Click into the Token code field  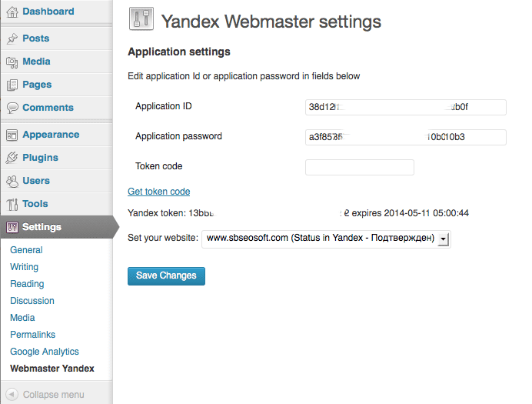[x=359, y=167]
